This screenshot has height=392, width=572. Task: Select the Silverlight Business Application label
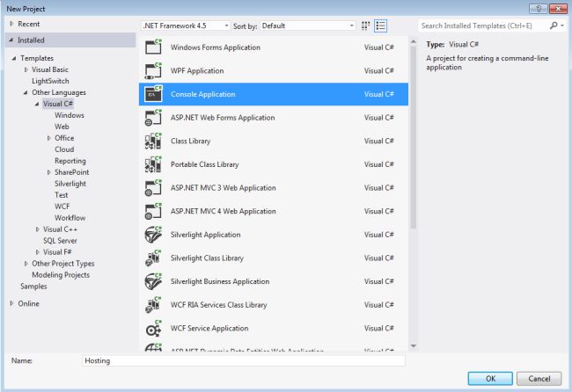(220, 281)
